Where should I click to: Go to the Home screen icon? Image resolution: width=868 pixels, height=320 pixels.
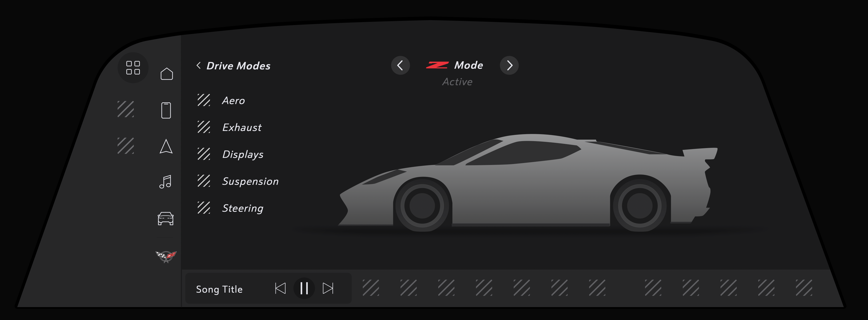click(x=166, y=74)
